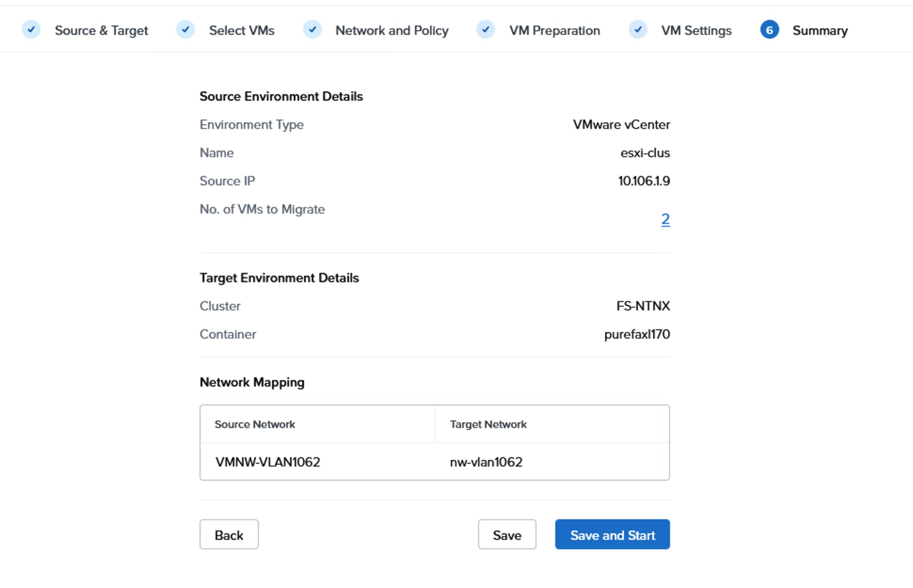
Task: Click the Source & Target step checkmark icon
Action: [x=31, y=30]
